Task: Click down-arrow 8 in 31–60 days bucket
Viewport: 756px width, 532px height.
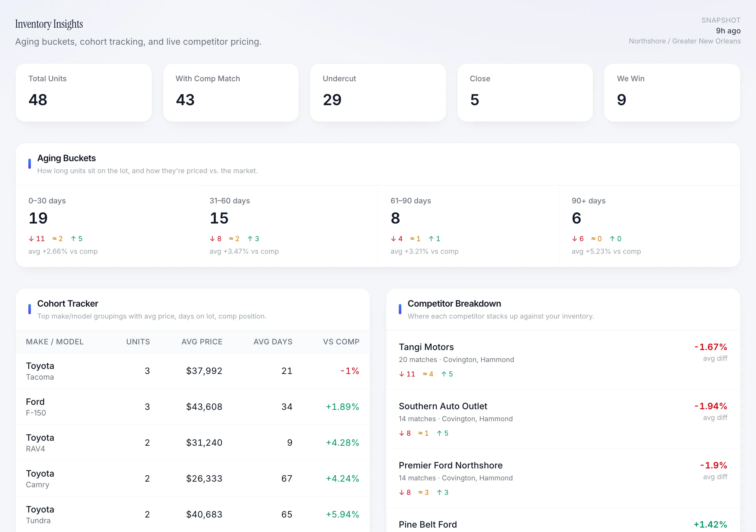Action: [x=216, y=239]
